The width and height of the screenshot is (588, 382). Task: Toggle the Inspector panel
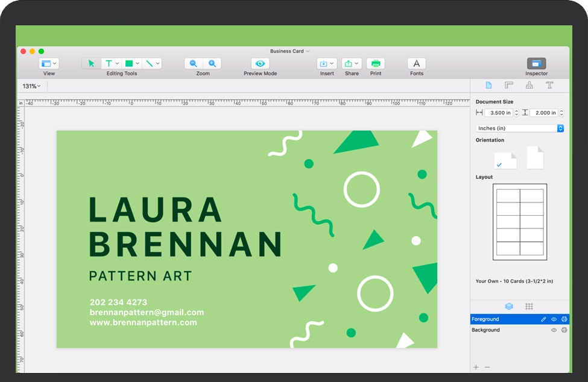coord(536,63)
